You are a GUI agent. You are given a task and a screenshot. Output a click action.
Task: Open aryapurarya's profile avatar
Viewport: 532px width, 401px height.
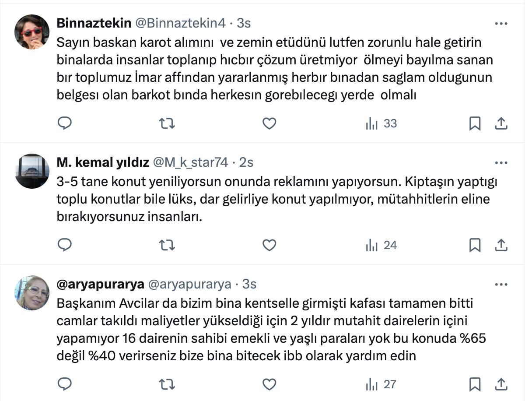(32, 293)
